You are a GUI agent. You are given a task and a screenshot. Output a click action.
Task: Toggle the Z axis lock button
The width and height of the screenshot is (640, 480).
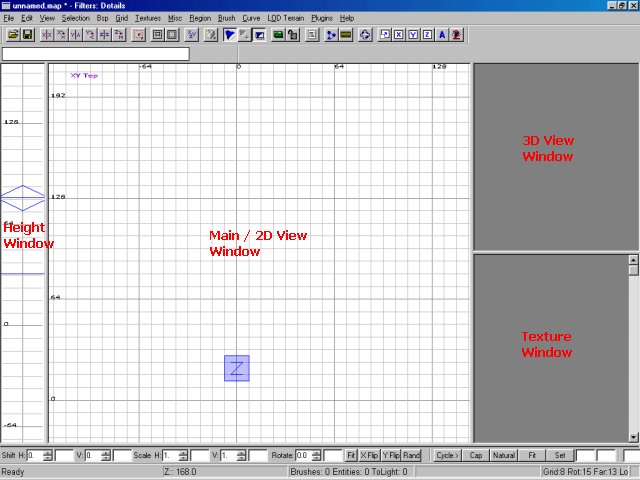427,34
